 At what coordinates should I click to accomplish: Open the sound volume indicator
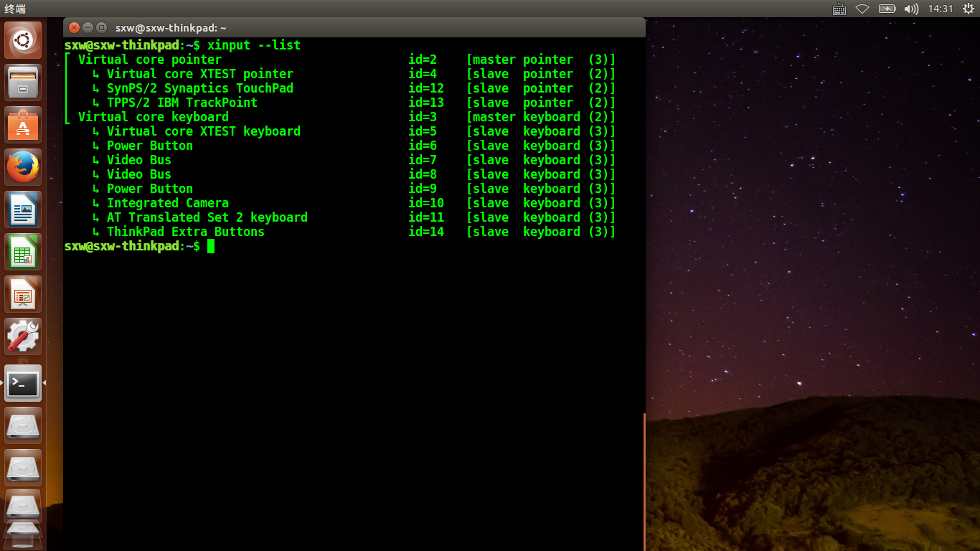coord(911,9)
